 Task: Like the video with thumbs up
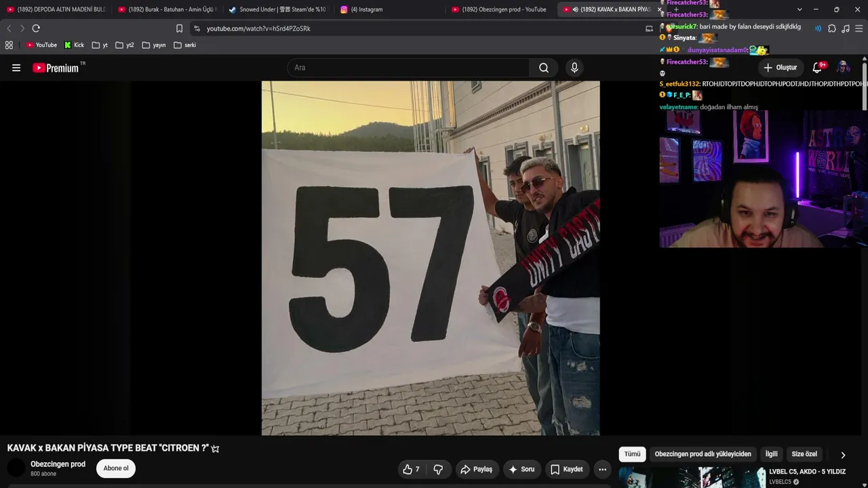(411, 469)
